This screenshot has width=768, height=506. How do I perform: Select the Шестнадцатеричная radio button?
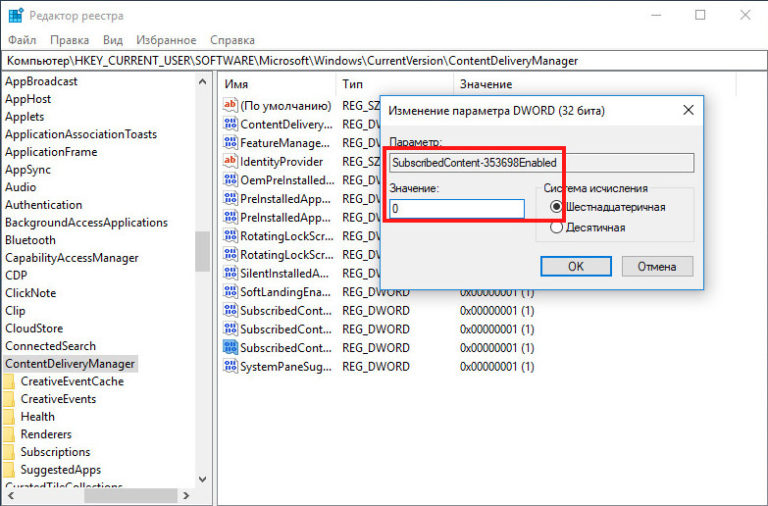pos(556,207)
